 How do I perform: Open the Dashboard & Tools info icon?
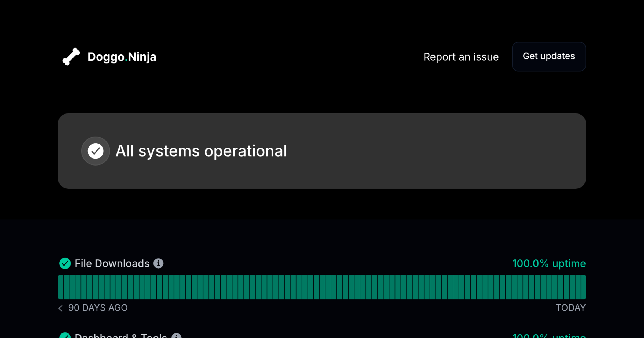pyautogui.click(x=176, y=336)
